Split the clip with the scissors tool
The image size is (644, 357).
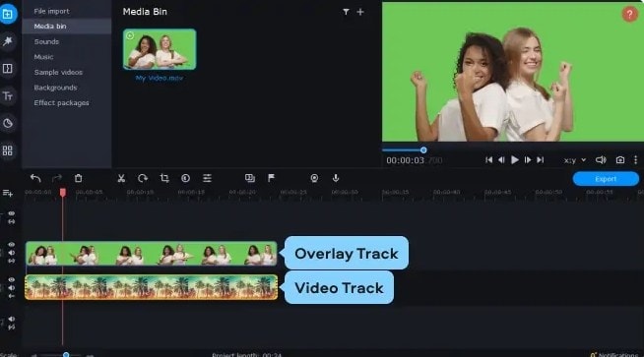[x=121, y=178]
